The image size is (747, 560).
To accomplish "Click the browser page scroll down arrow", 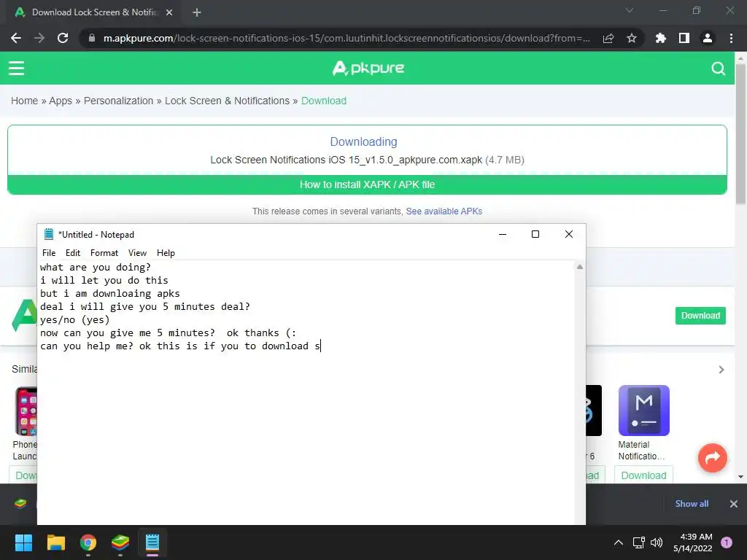I will pos(740,477).
